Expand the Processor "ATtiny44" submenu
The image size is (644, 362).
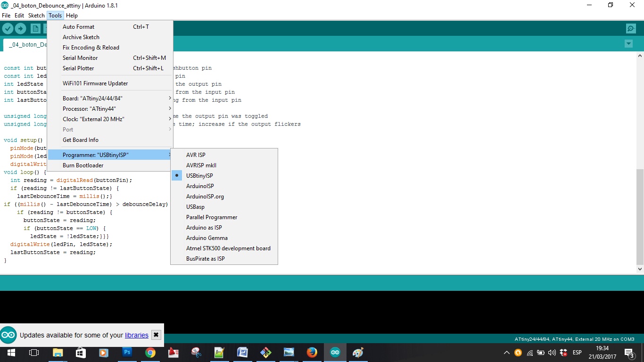110,109
